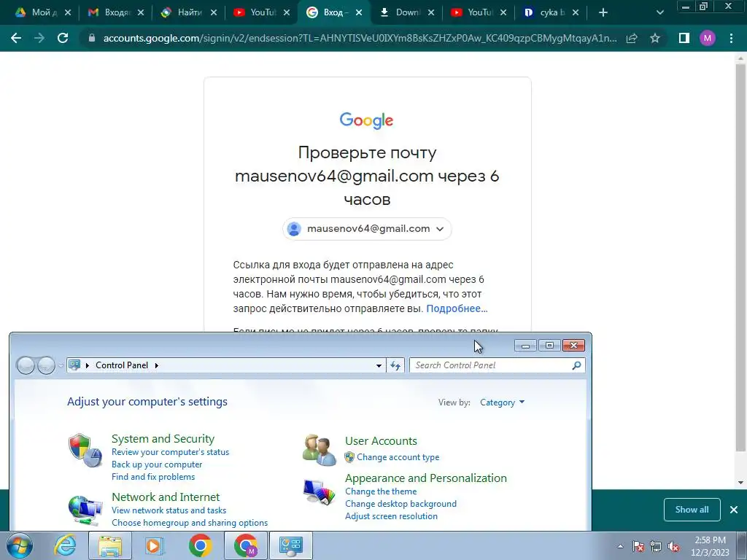Open Change account type link
747x560 pixels.
(x=398, y=457)
